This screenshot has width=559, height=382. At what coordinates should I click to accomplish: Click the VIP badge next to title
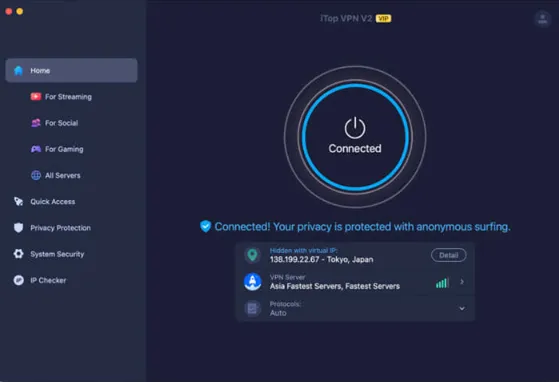click(x=384, y=19)
